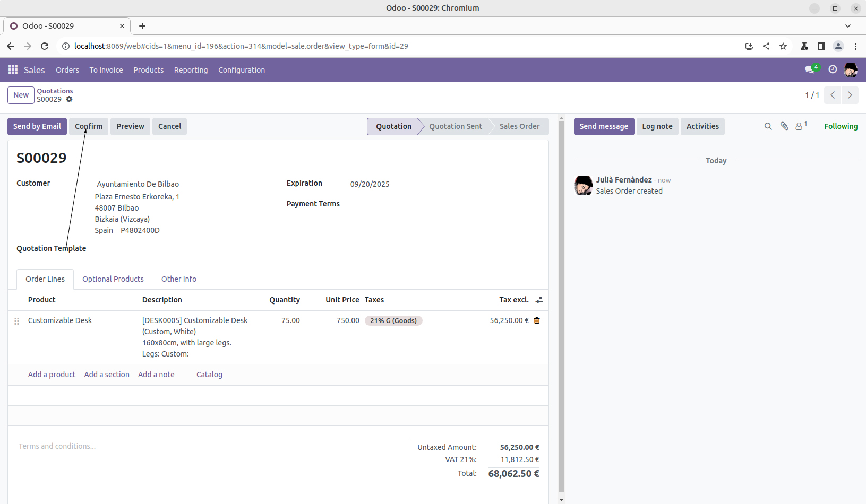This screenshot has height=504, width=866.
Task: Switch to the Optional Products tab
Action: pyautogui.click(x=113, y=279)
